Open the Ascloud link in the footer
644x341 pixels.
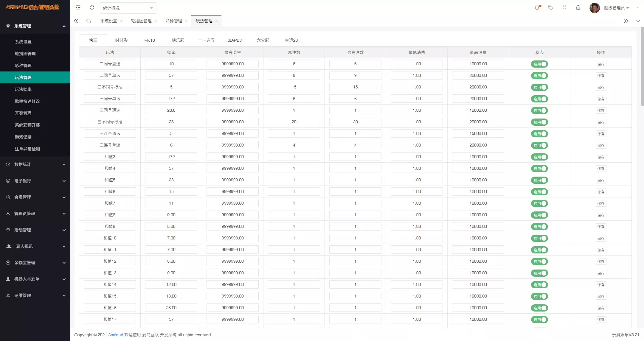[x=116, y=335]
